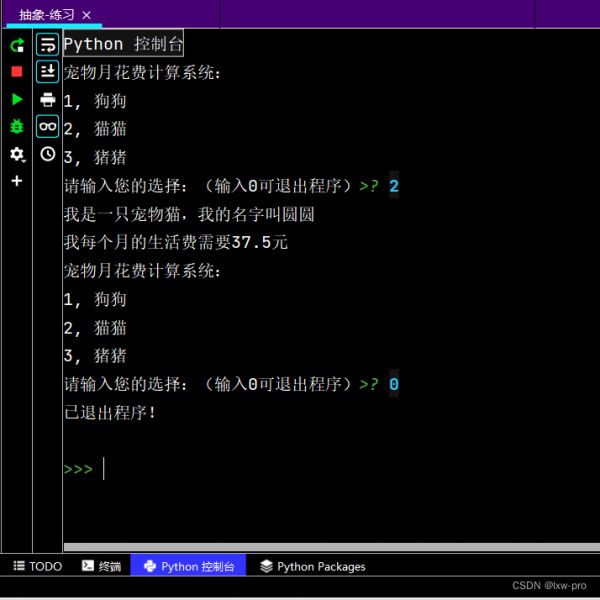The image size is (600, 600).
Task: Open console settings gear dropdown
Action: point(17,154)
